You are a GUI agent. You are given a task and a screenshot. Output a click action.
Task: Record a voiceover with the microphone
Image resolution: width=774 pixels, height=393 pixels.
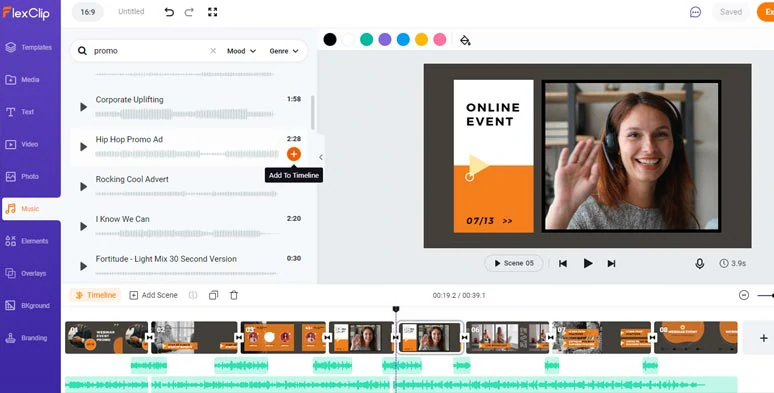coord(699,264)
